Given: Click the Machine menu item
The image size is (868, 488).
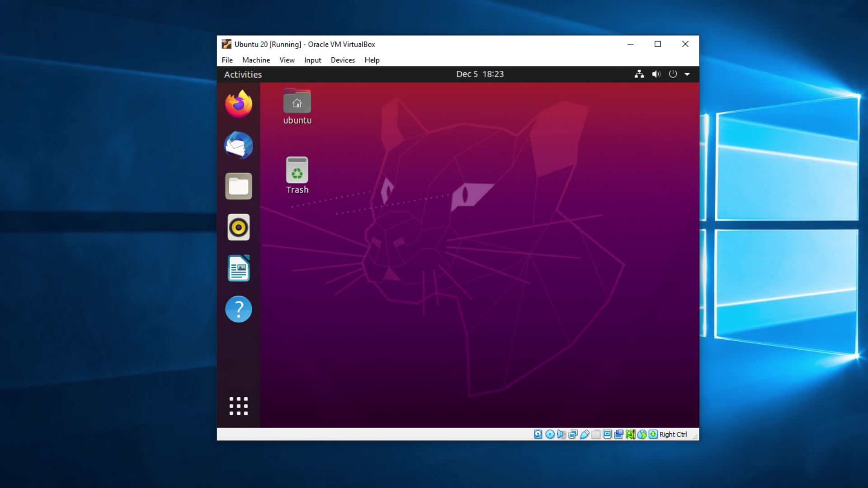Looking at the screenshot, I should tap(256, 60).
